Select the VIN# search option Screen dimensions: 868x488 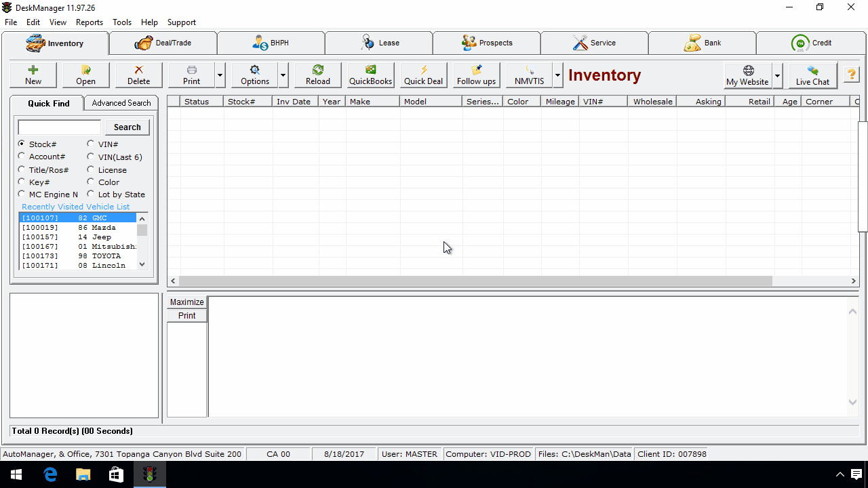point(91,144)
